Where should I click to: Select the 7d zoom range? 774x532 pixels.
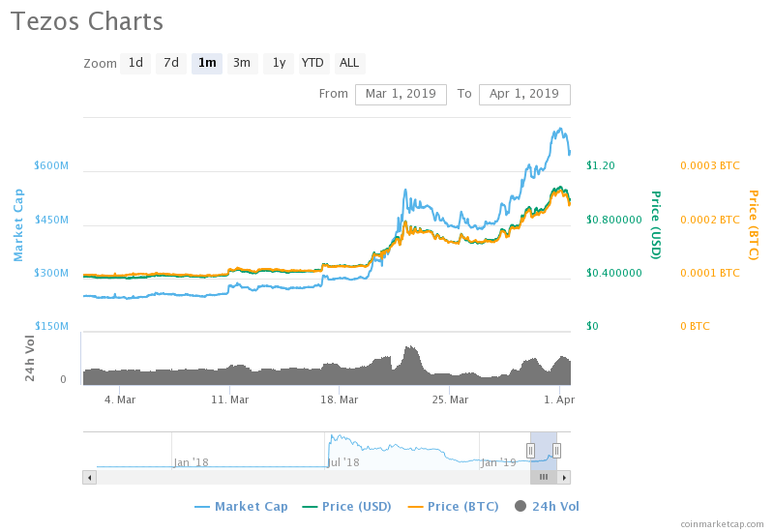[171, 63]
